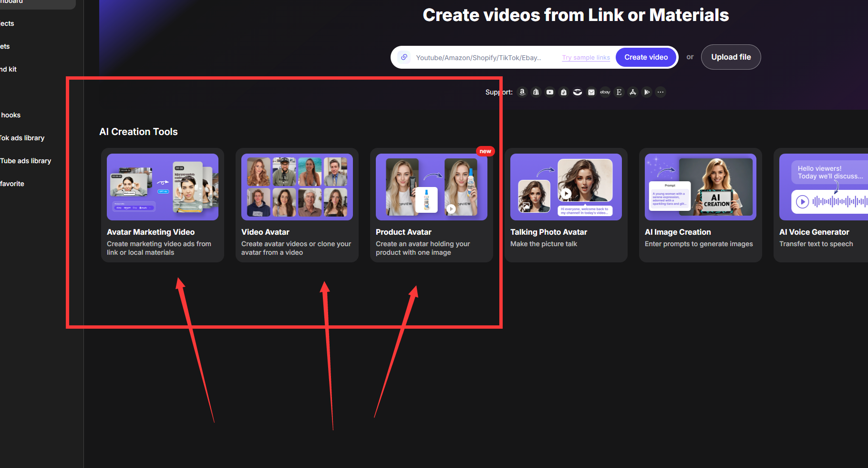Click the link icon in the URL field
The width and height of the screenshot is (868, 468).
click(404, 57)
